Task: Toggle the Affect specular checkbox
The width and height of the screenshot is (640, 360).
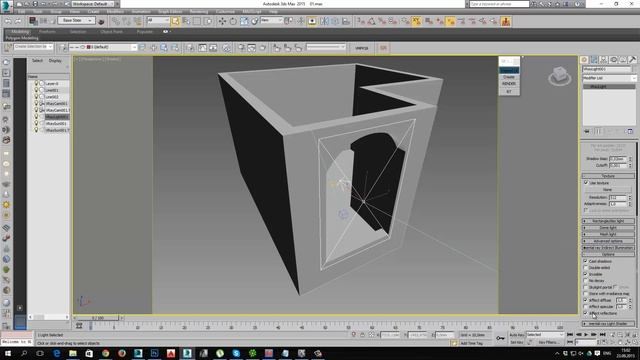Action: point(586,307)
